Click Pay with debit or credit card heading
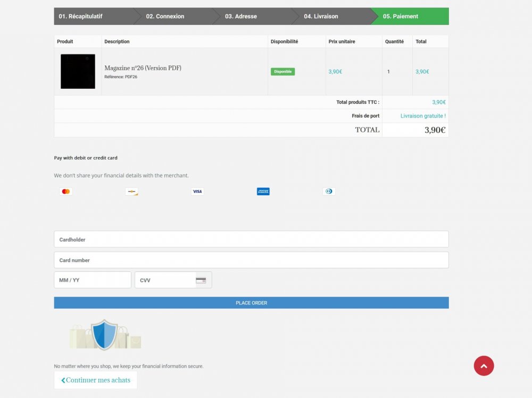Viewport: 532px width, 398px height. 86,158
